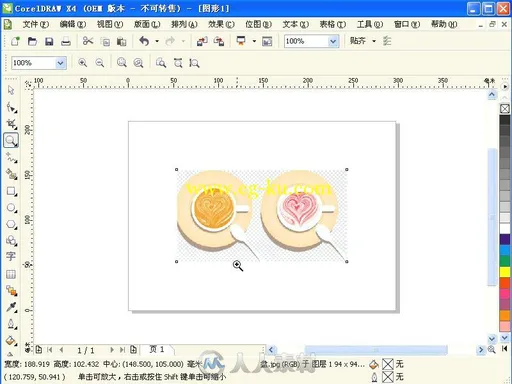Copy the selected object
The width and height of the screenshot is (512, 384).
(105, 42)
